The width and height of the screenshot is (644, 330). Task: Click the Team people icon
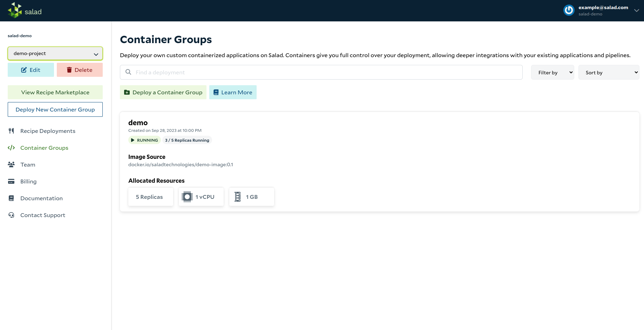point(11,164)
